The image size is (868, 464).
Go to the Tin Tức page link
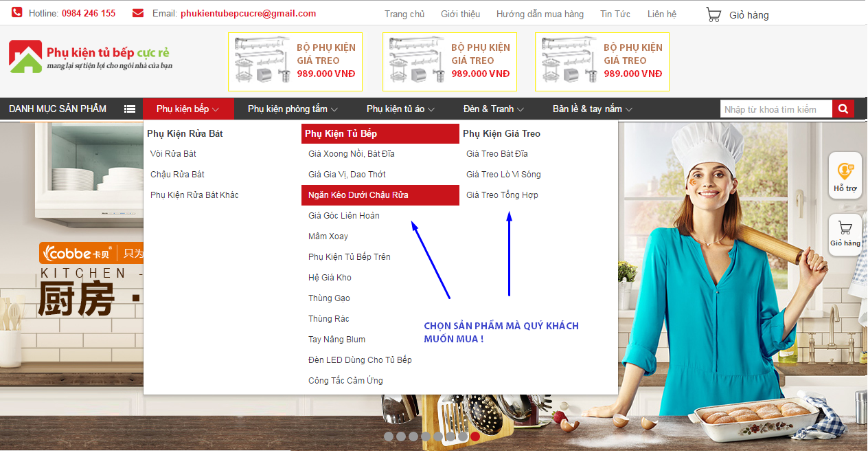pyautogui.click(x=615, y=14)
